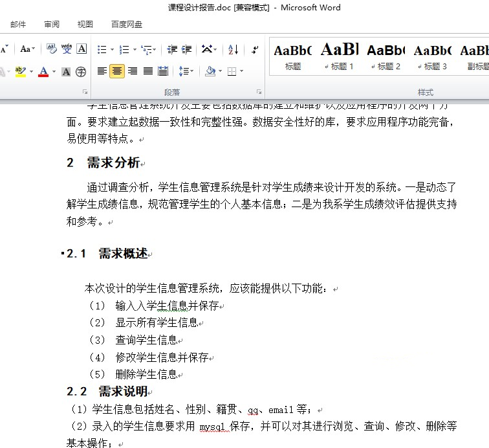Expand the bullet library dropdown arrow
This screenshot has height=448, width=489.
113,50
